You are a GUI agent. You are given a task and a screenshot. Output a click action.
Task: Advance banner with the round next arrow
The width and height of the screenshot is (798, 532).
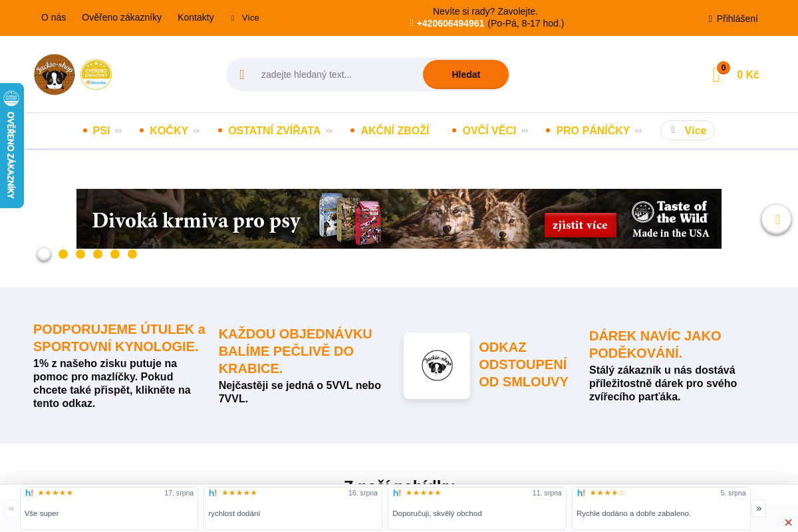coord(777,219)
